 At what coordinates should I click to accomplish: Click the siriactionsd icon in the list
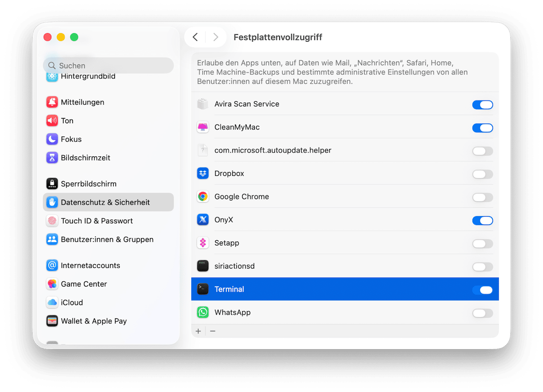tap(203, 267)
